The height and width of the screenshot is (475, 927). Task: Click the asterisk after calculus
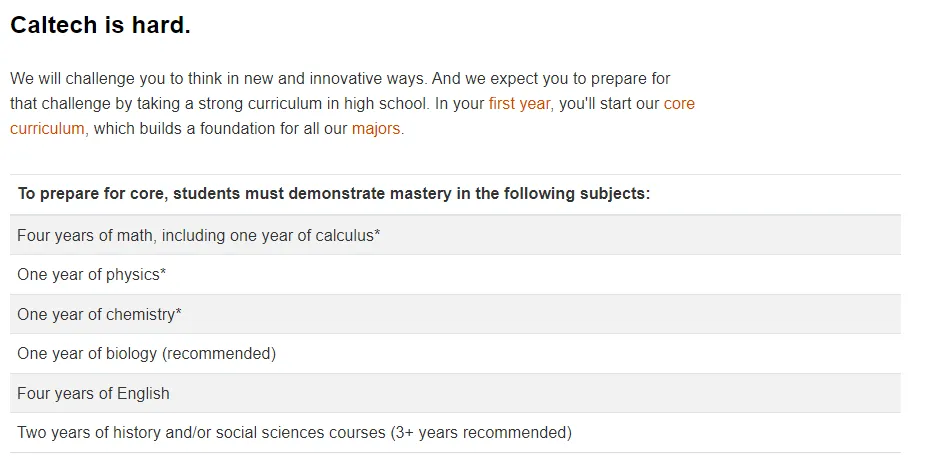pos(377,232)
